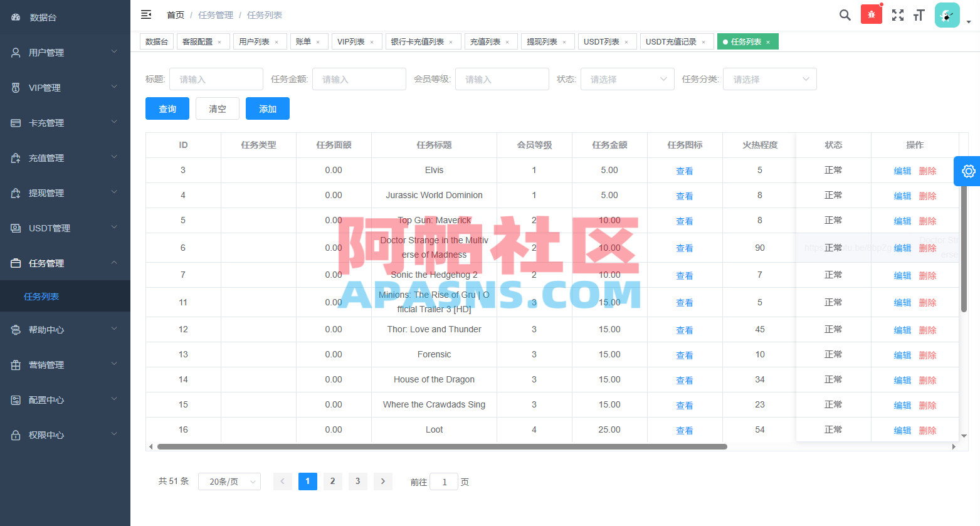Click the 会员等级 filter input

point(502,79)
